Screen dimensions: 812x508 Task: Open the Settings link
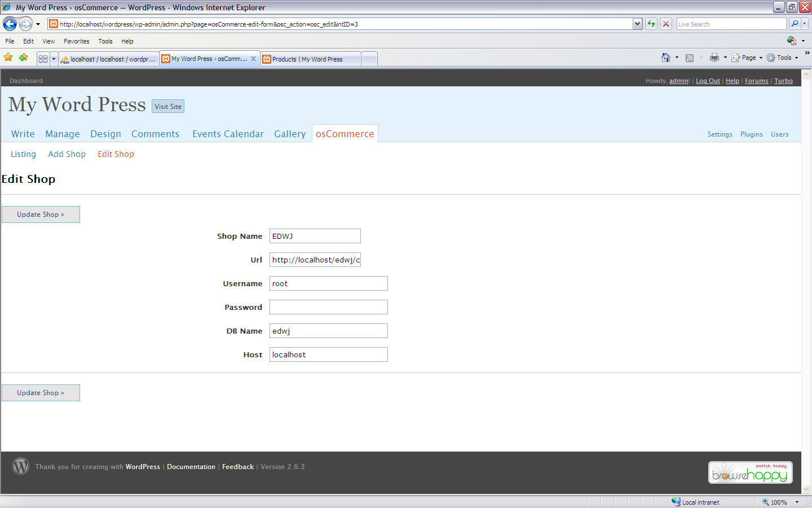point(720,134)
